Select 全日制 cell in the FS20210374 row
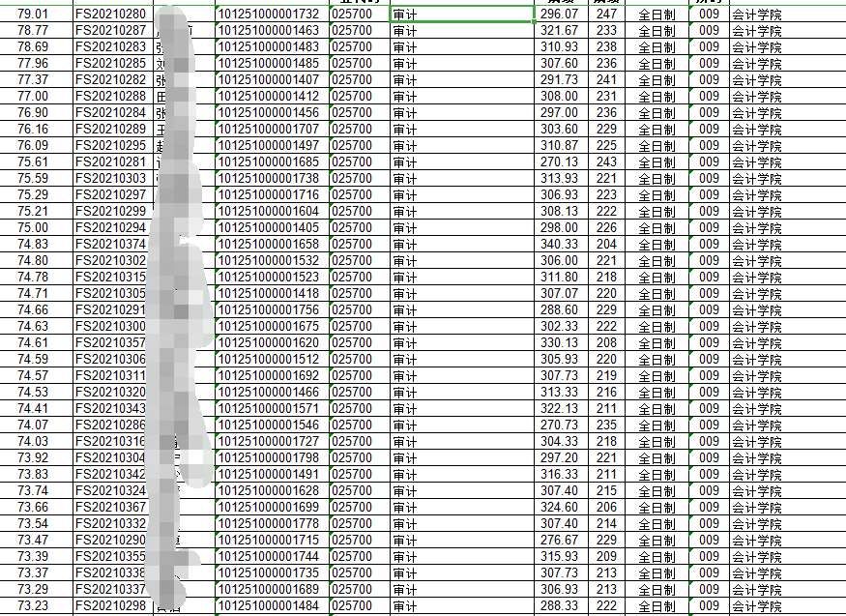The width and height of the screenshot is (846, 616). [657, 245]
